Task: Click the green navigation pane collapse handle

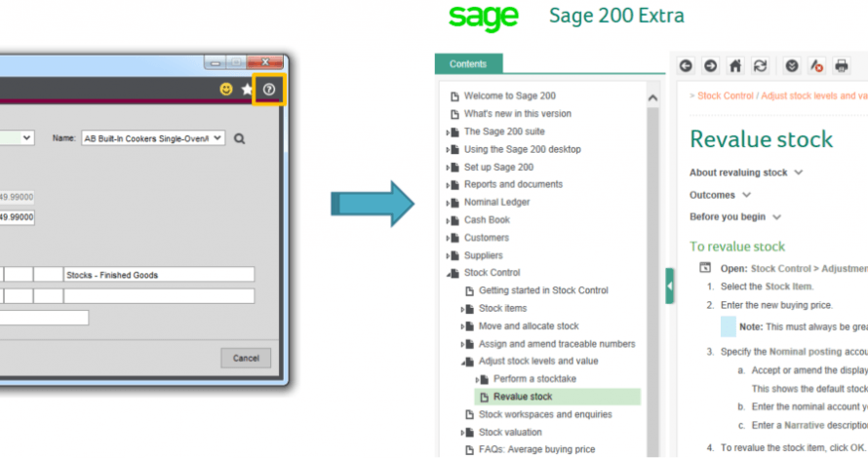Action: click(669, 286)
